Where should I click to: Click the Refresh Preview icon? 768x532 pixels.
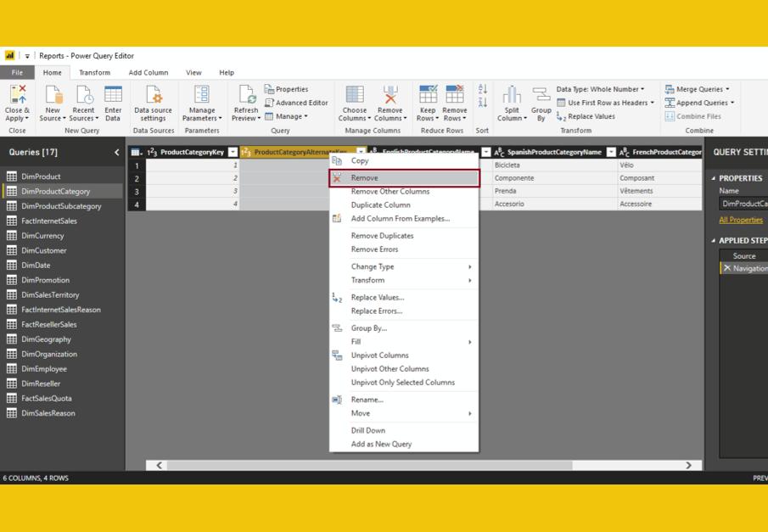coord(245,95)
